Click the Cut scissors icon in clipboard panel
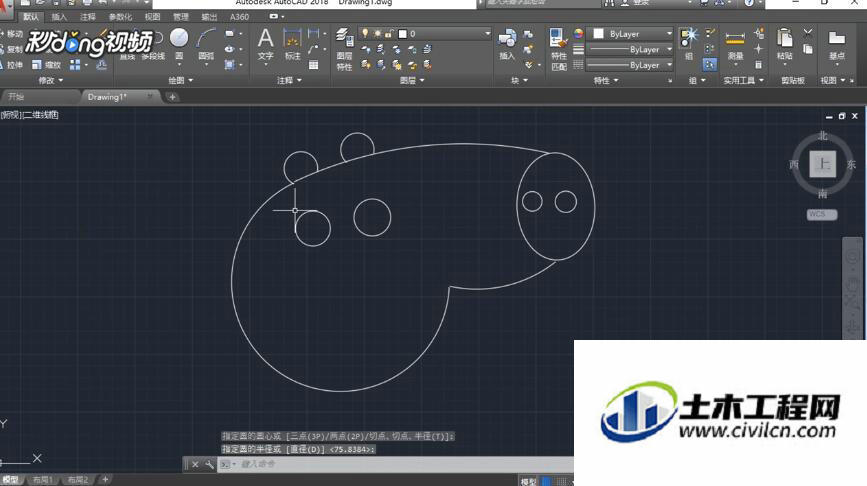Screen dimensions: 867x486 tap(808, 33)
